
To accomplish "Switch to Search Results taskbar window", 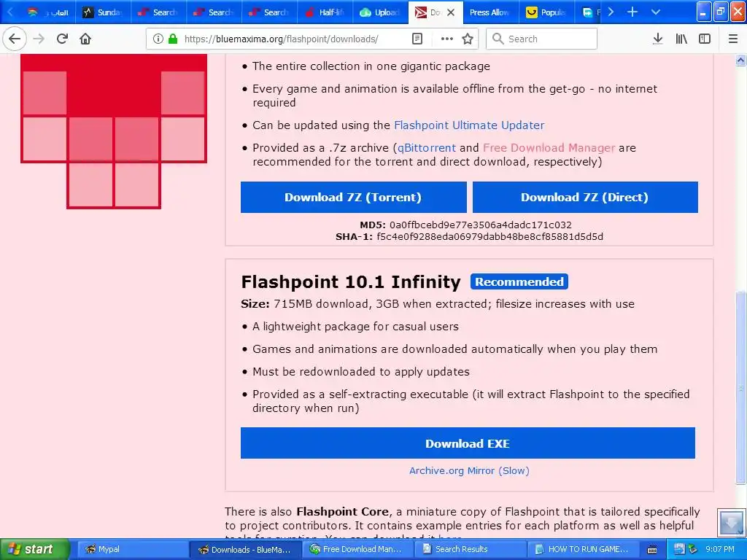I will [x=471, y=549].
